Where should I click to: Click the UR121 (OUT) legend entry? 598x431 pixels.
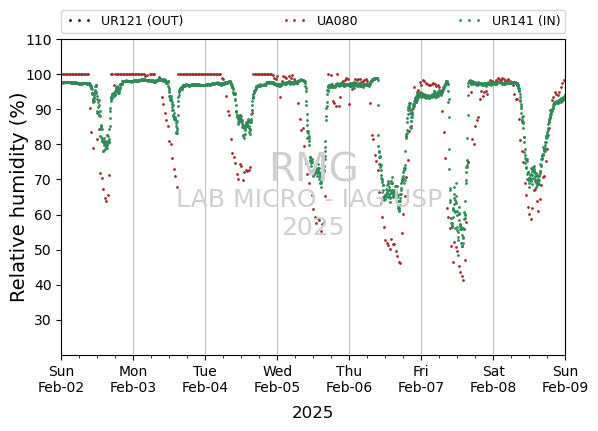coord(125,21)
